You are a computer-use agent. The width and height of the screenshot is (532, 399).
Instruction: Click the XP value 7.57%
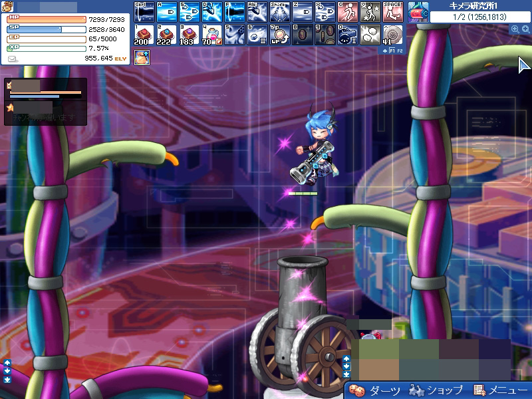point(98,49)
